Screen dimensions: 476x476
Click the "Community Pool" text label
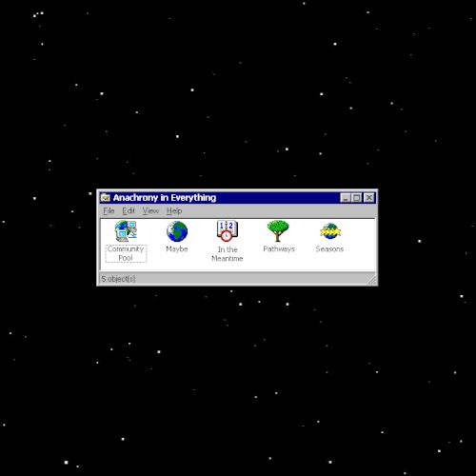pyautogui.click(x=126, y=253)
